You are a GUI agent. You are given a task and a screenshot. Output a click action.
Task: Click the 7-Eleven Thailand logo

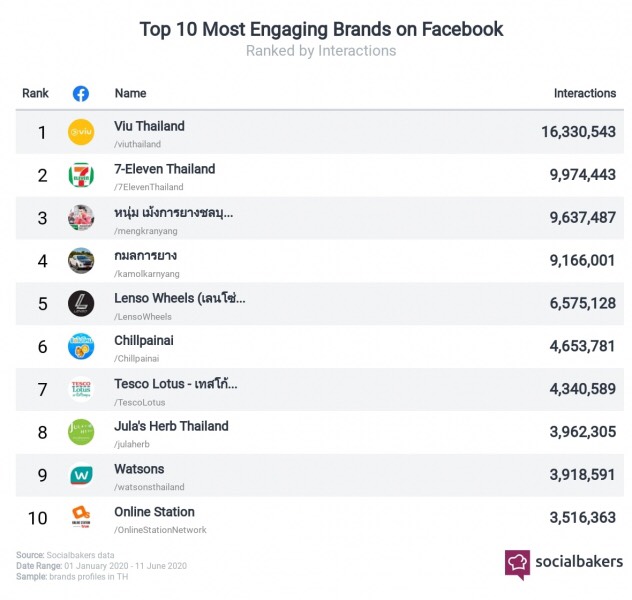coord(81,175)
